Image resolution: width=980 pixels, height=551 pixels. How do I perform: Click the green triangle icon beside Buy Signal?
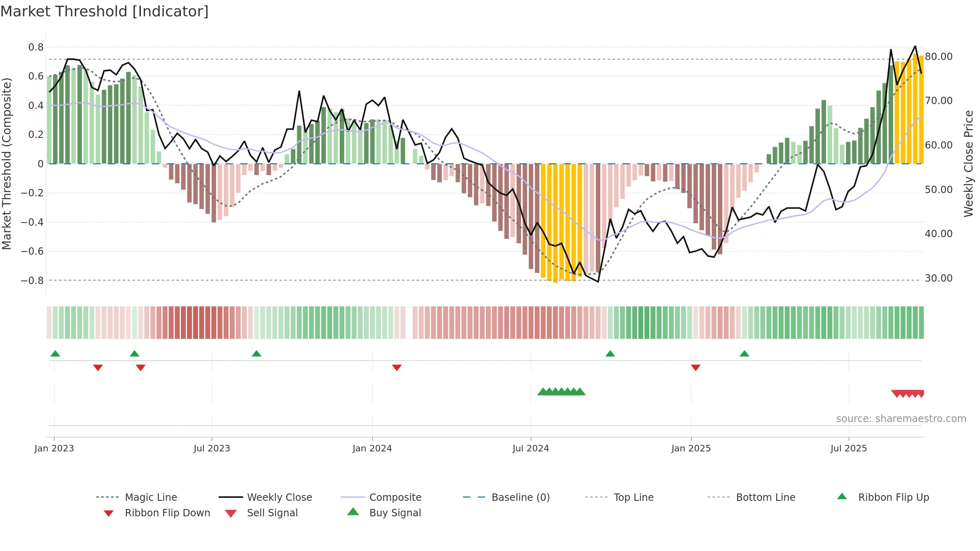coord(353,511)
